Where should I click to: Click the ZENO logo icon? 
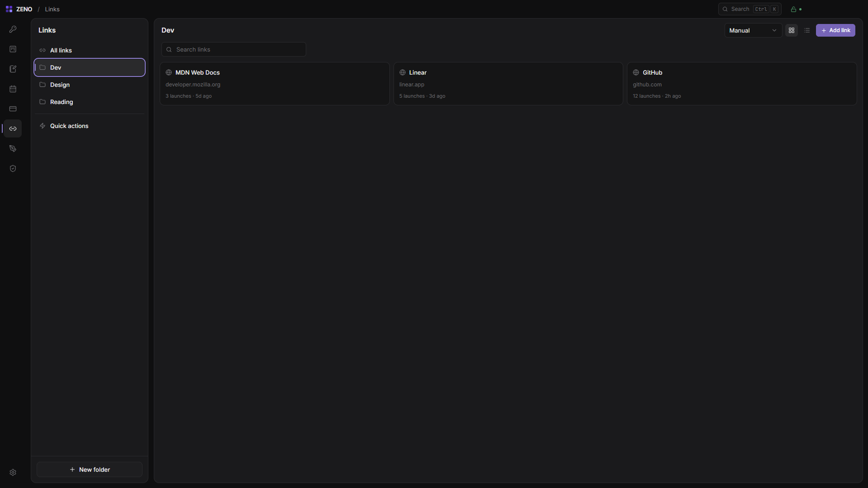pyautogui.click(x=9, y=9)
